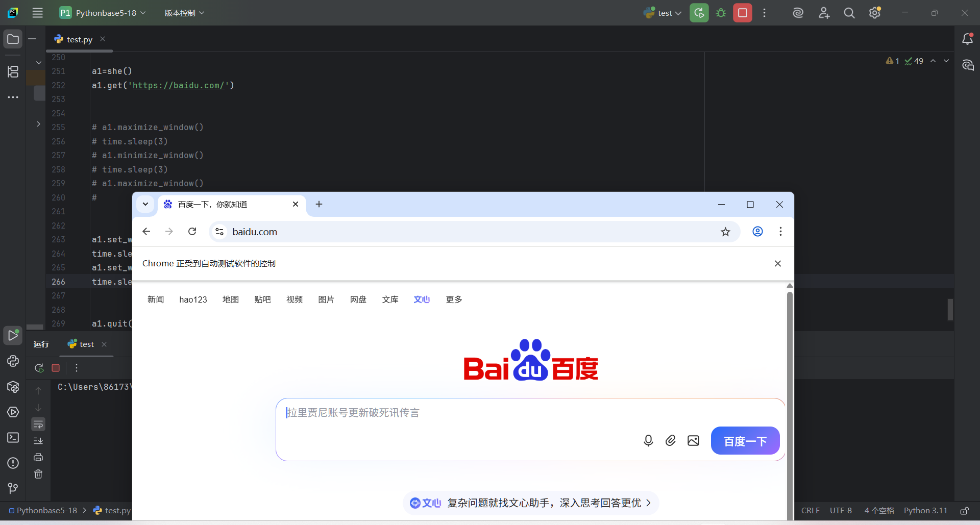The width and height of the screenshot is (980, 525).
Task: Start debugging test with the bug icon
Action: [721, 13]
